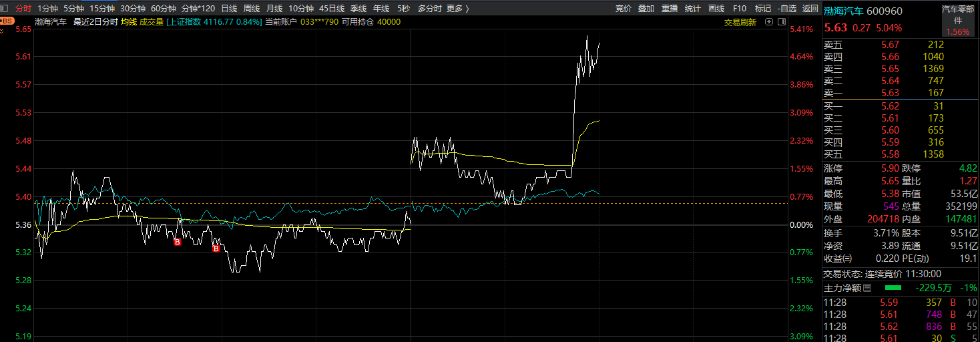Switch to 1分钟 chart
The image size is (980, 342).
tap(48, 9)
